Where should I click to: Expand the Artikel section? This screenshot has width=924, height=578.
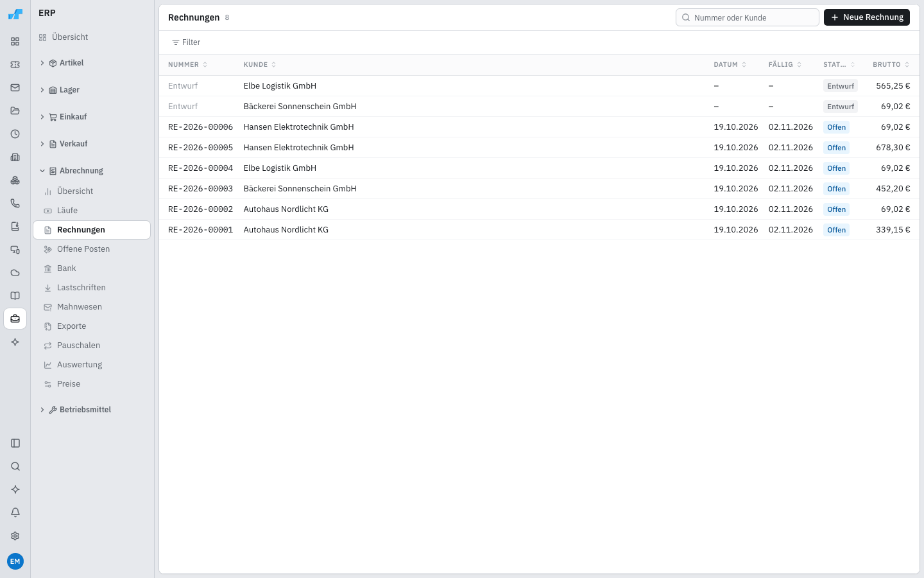[92, 63]
